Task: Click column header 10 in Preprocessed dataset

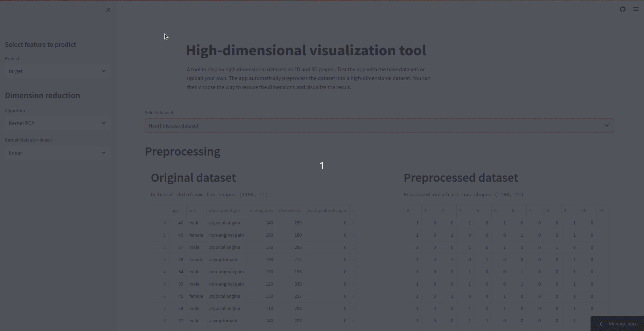Action: coord(587,210)
